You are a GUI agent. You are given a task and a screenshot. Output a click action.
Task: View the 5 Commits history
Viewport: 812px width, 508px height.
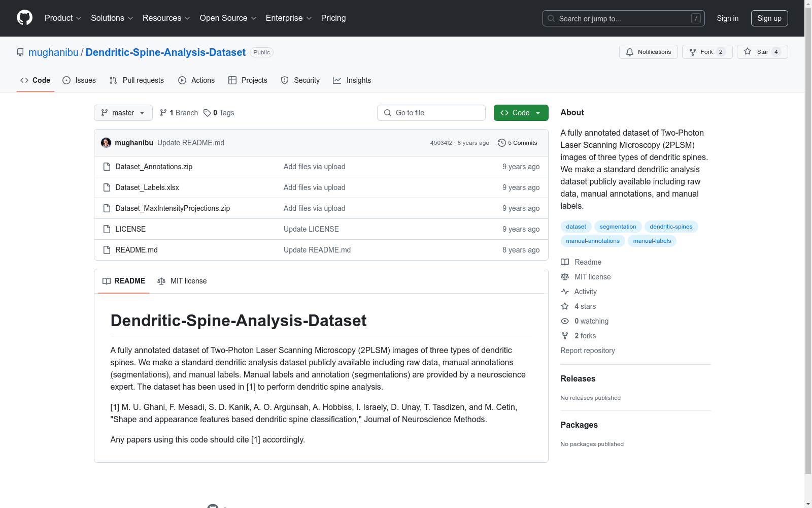coord(518,143)
